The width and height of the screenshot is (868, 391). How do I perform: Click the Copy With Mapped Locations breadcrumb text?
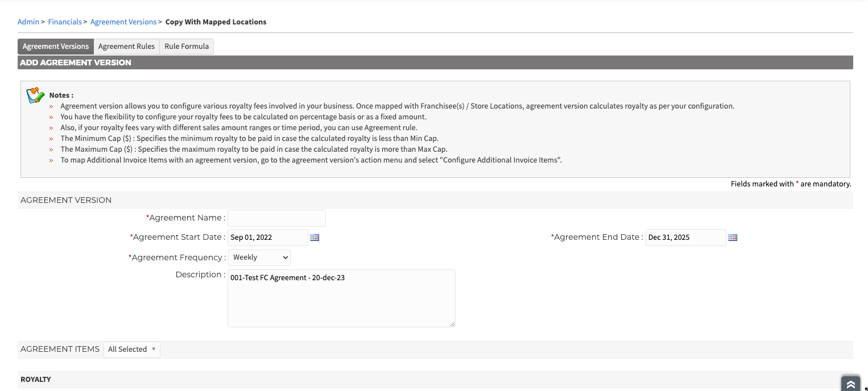click(x=216, y=22)
